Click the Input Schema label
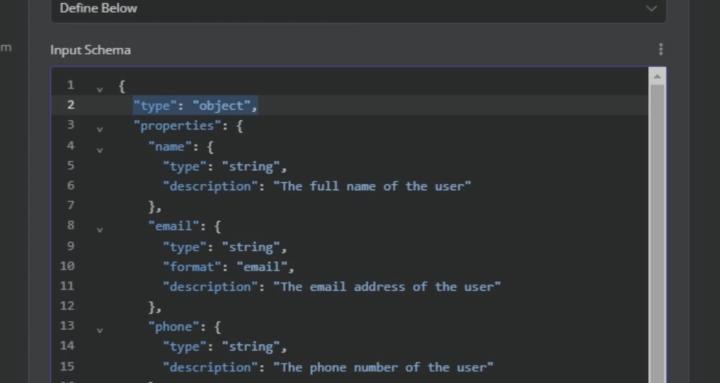Screen dimensions: 720x383 [x=90, y=50]
